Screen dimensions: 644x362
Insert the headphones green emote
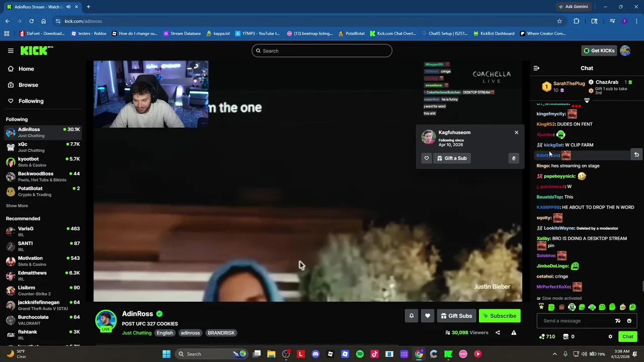(592, 307)
